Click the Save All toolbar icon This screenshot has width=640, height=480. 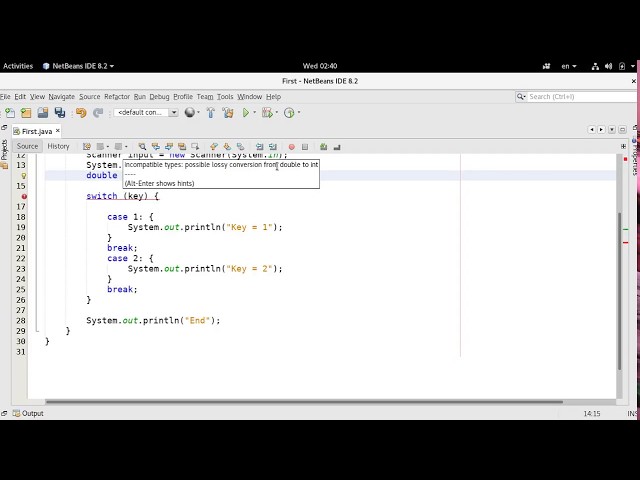tap(60, 113)
